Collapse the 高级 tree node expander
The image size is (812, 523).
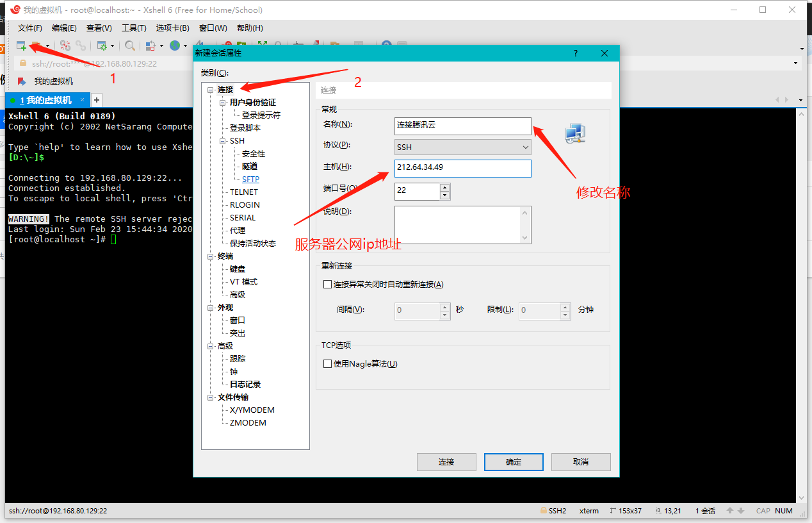pos(211,346)
